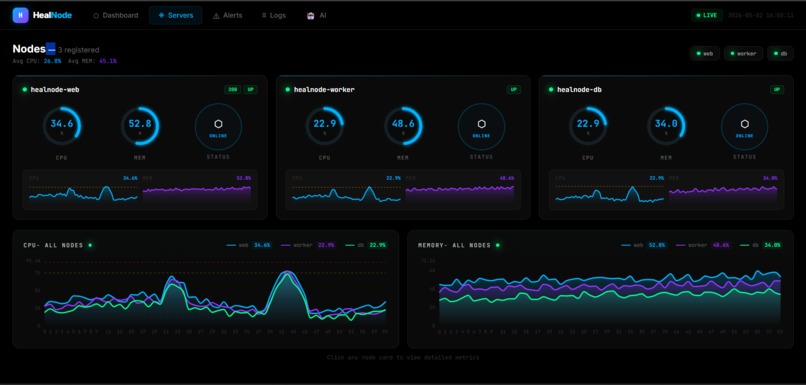Screen dimensions: 806x385
Task: Click healnode-worker CPU gauge 22.9
Action: [x=325, y=126]
